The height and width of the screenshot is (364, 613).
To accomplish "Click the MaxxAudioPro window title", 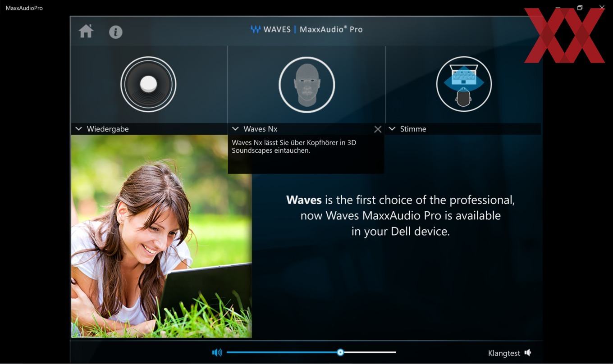I will point(24,8).
